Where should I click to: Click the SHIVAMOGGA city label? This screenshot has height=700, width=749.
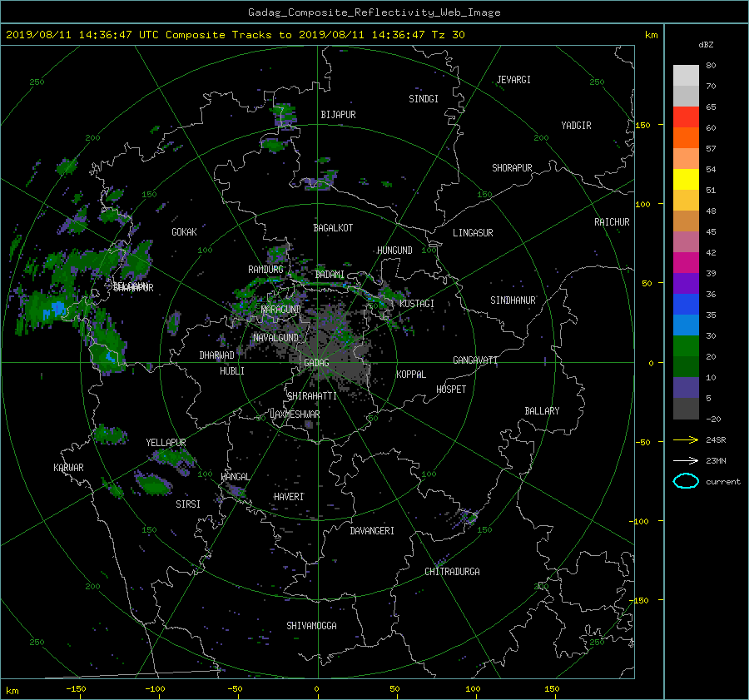[311, 626]
